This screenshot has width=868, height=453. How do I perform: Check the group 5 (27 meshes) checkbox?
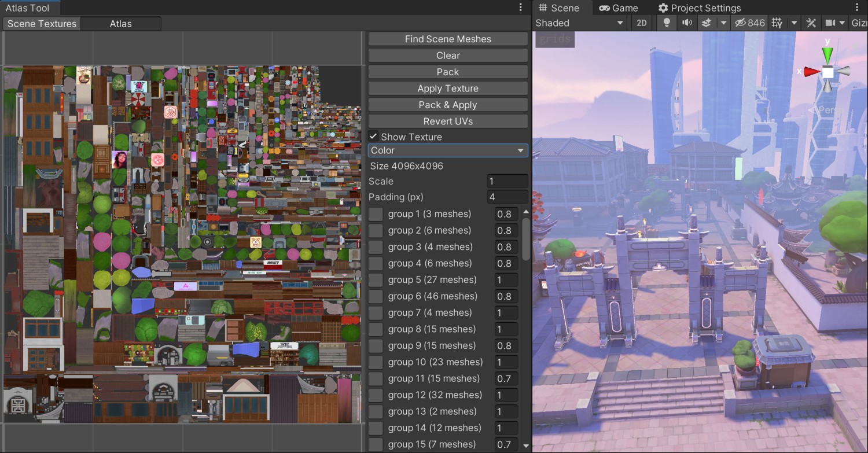pos(376,280)
